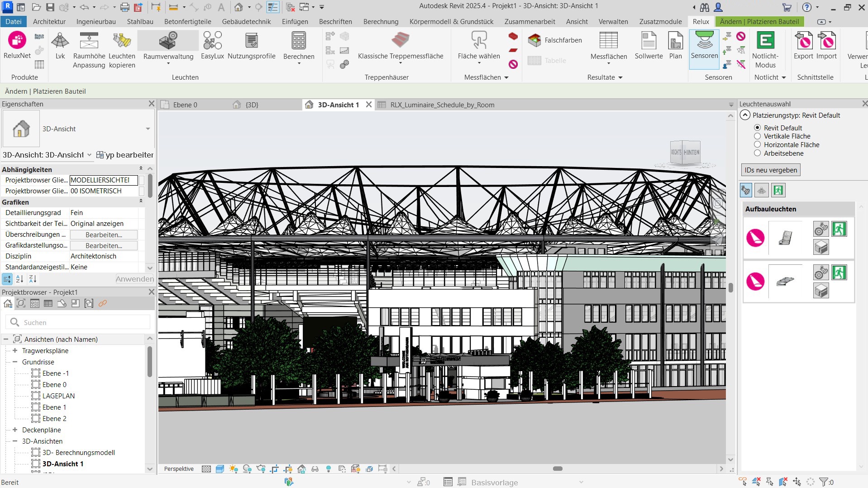Select Vertikale Fläche placement option
The image size is (868, 488).
tap(757, 136)
